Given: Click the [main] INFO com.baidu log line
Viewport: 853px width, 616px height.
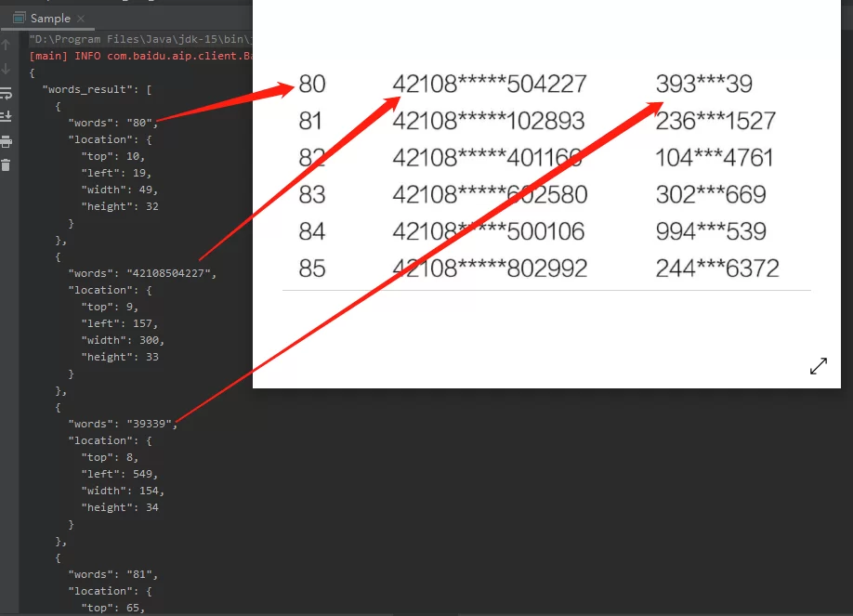Looking at the screenshot, I should [x=141, y=56].
